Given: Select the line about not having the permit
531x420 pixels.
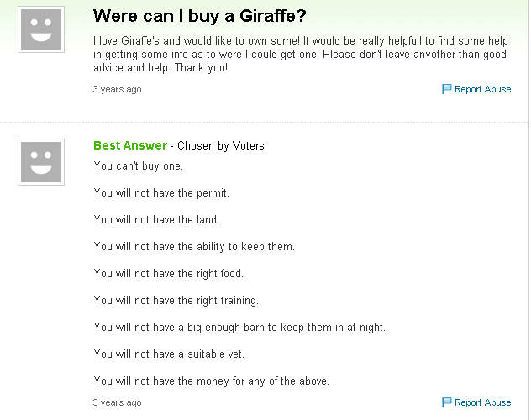Looking at the screenshot, I should [x=161, y=193].
